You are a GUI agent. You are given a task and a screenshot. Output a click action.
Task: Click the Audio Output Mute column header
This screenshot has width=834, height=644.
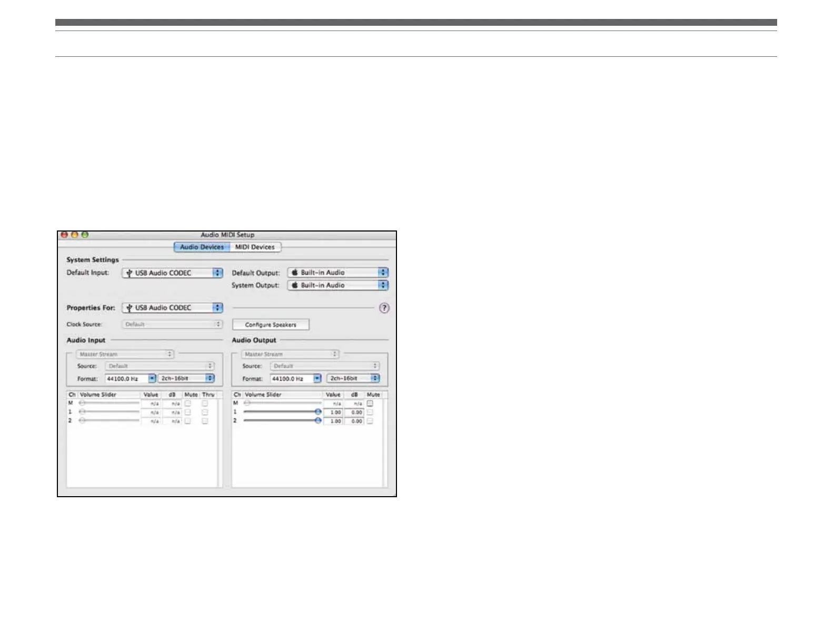point(374,395)
